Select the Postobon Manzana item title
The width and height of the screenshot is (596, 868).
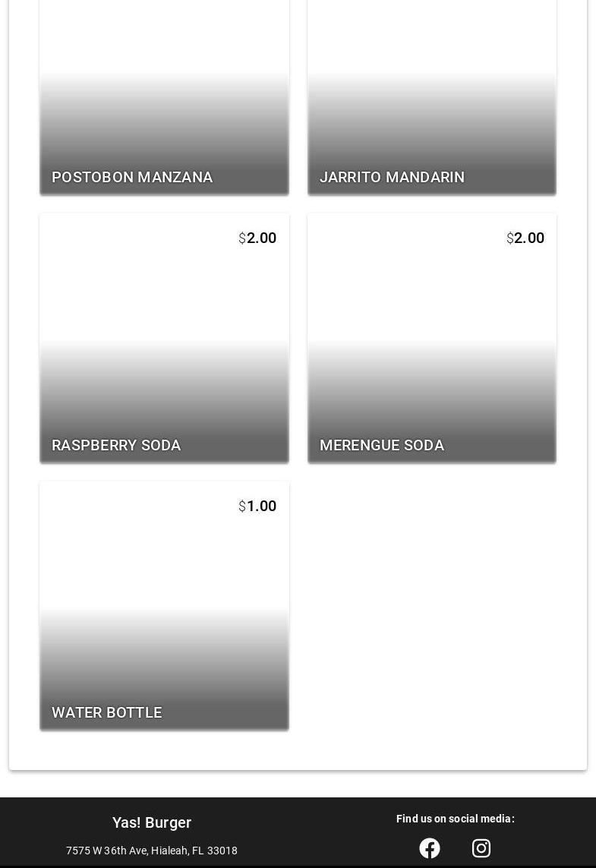132,177
